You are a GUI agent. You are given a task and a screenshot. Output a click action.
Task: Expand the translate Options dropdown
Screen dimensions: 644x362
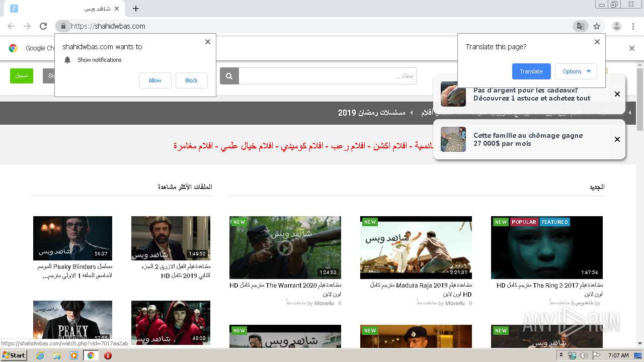576,71
